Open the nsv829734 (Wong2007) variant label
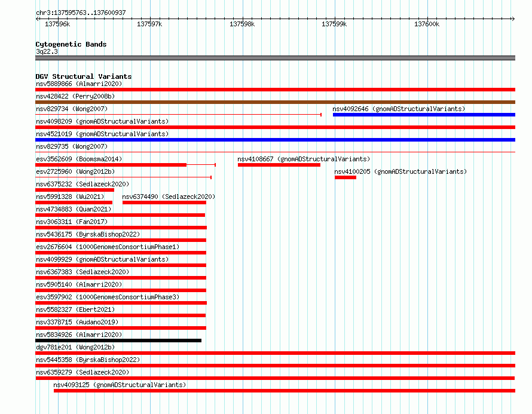 pyautogui.click(x=72, y=109)
